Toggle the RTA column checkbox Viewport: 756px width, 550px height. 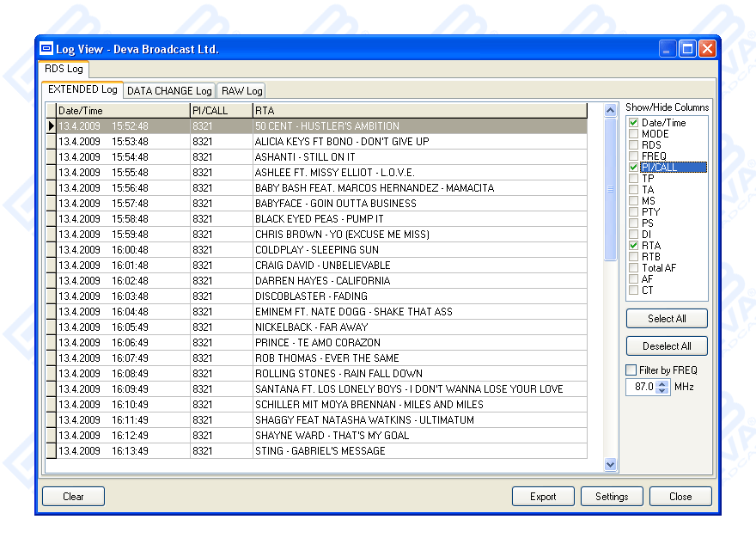click(634, 246)
